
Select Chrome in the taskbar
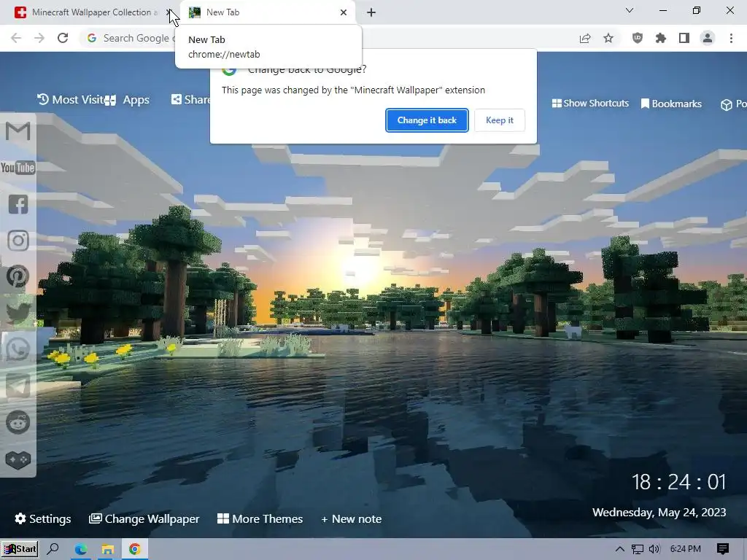pos(135,550)
